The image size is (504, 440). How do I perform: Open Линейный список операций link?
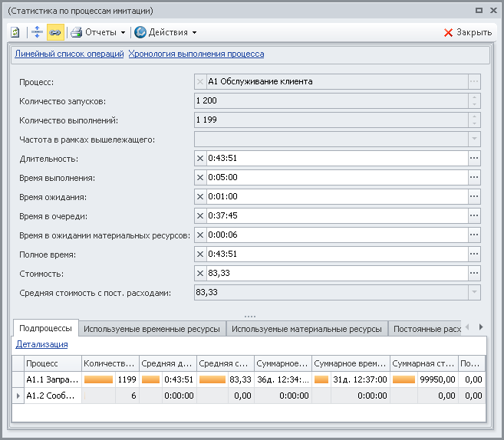coord(69,54)
